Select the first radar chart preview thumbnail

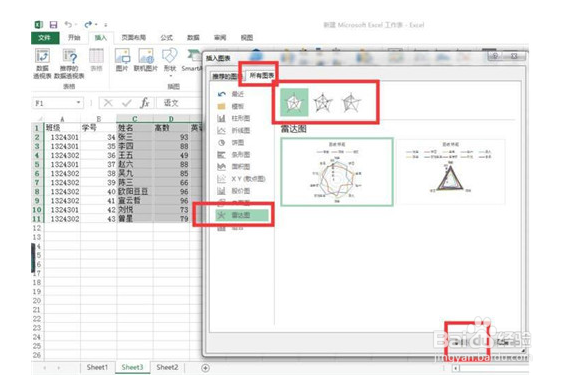(x=337, y=172)
